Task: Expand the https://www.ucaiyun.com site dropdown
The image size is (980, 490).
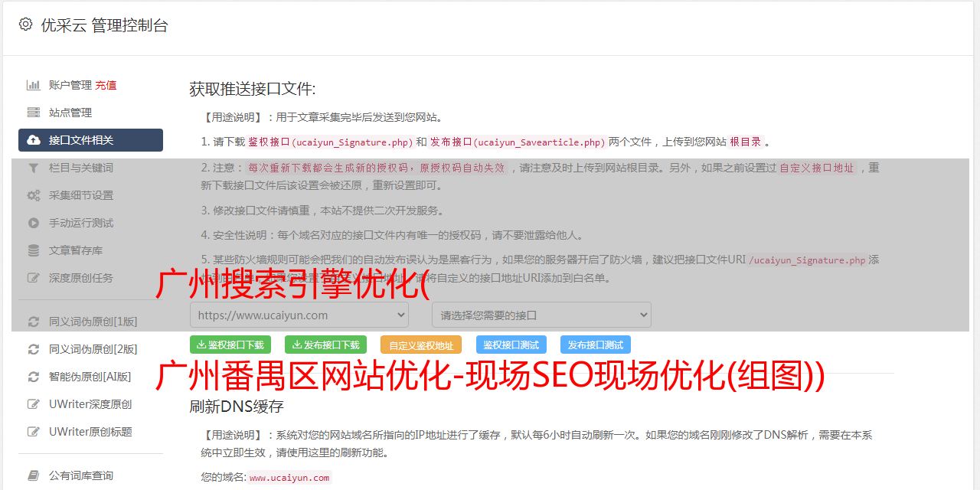Action: coord(299,315)
